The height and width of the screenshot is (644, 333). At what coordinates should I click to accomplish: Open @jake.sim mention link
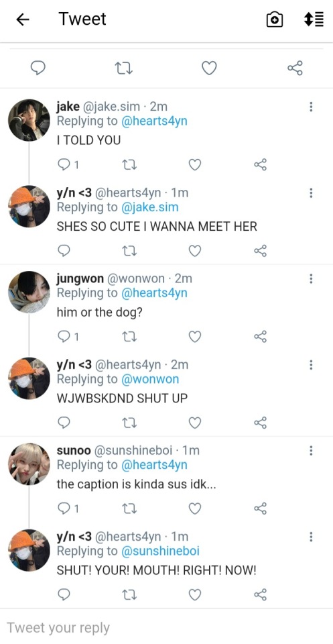(x=150, y=207)
